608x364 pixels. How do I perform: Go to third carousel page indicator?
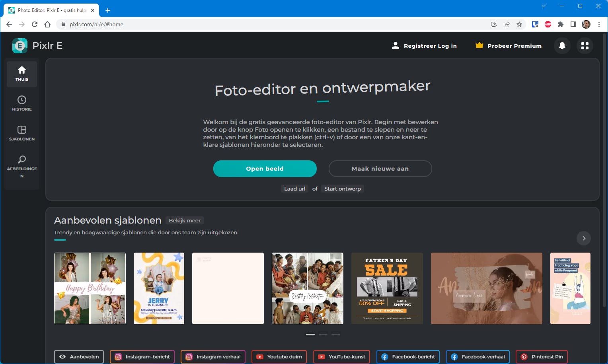point(336,335)
